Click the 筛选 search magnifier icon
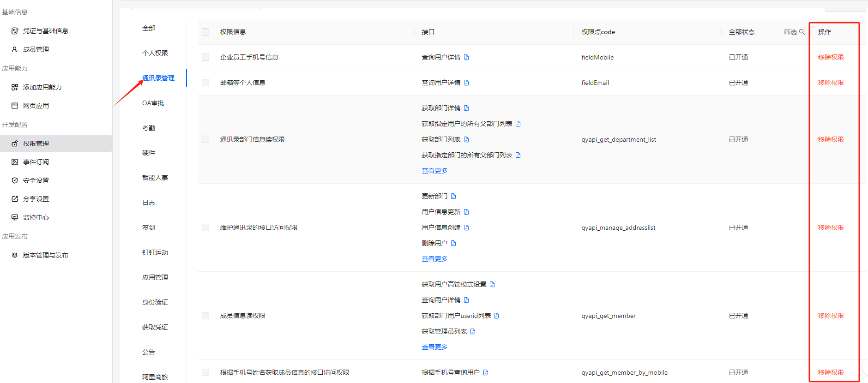 pos(802,32)
